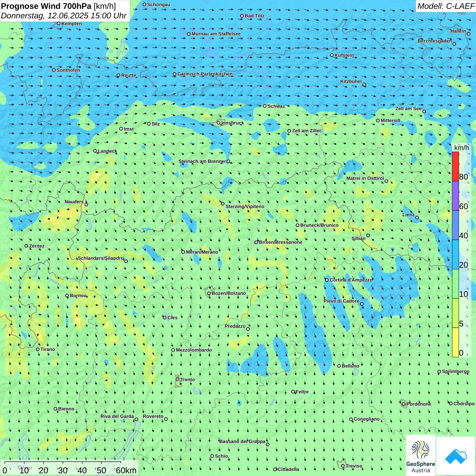The width and height of the screenshot is (476, 476).
Task: Click the distance scale bar labelled 60km
Action: (69, 468)
